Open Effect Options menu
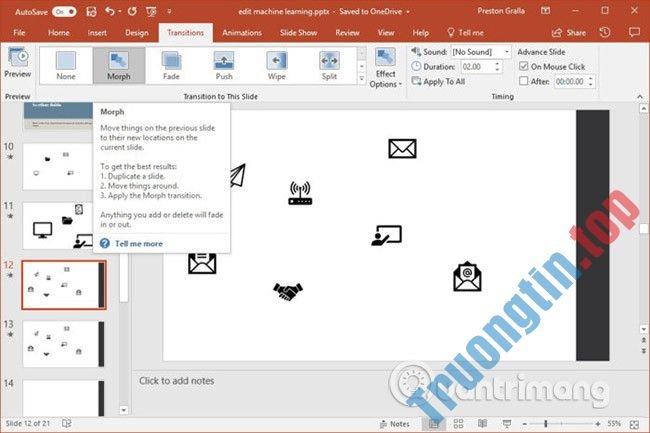650x433 pixels. click(x=386, y=68)
